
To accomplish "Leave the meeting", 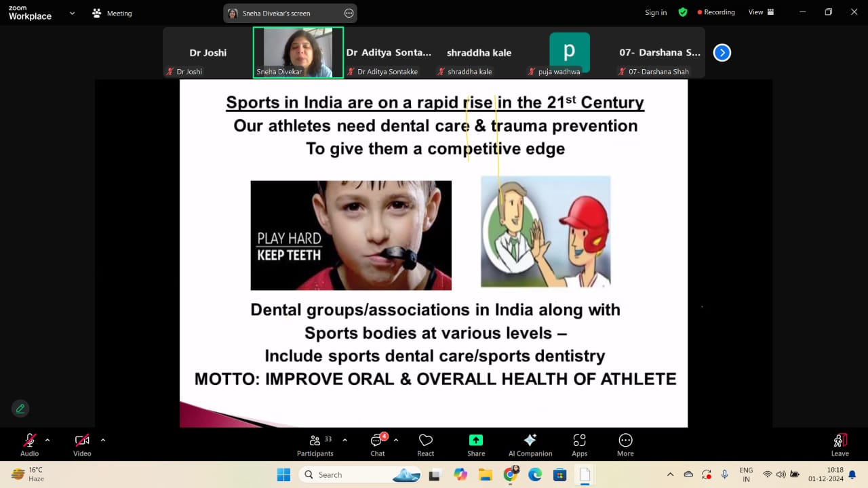I will (x=840, y=444).
